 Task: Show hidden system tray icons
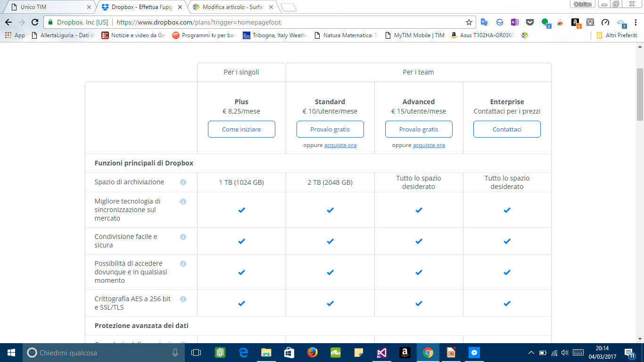531,353
